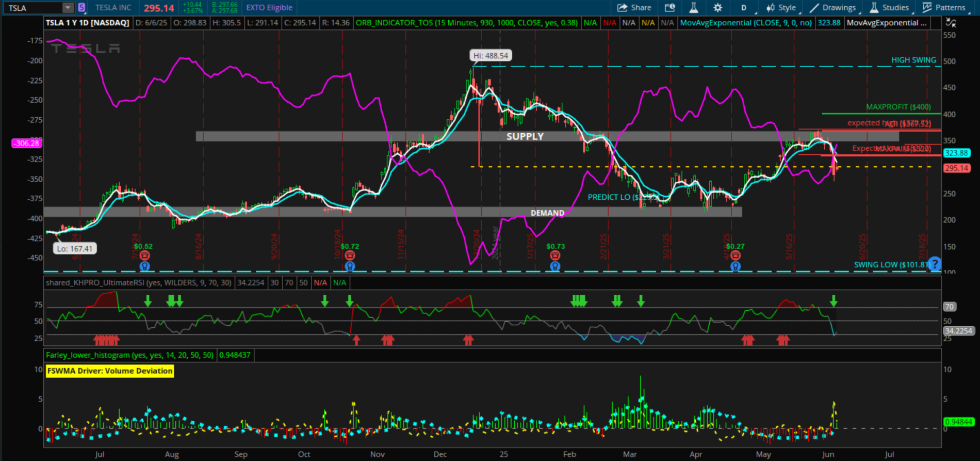Open the Studies menu
980x461 pixels.
890,8
